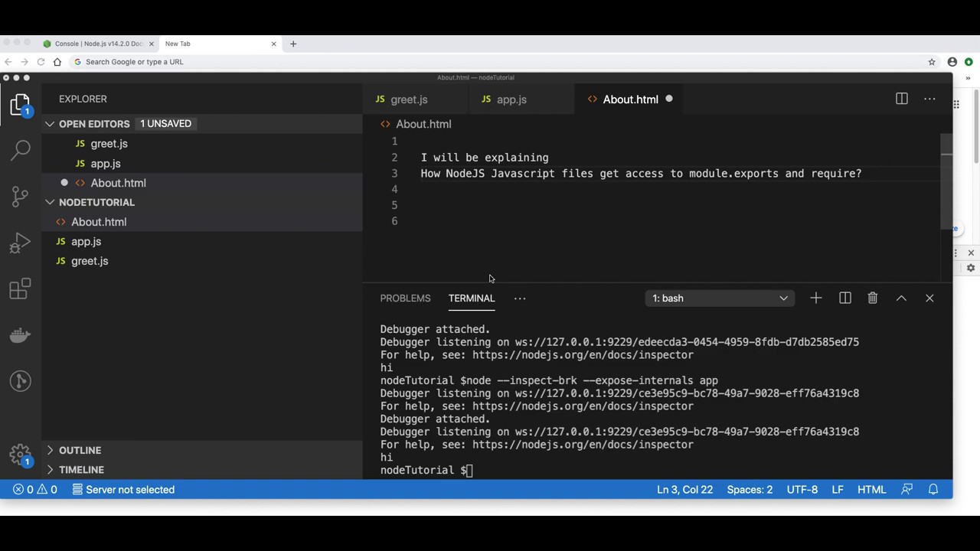The image size is (980, 551).
Task: Click line number 5 in editor gutter
Action: 394,205
